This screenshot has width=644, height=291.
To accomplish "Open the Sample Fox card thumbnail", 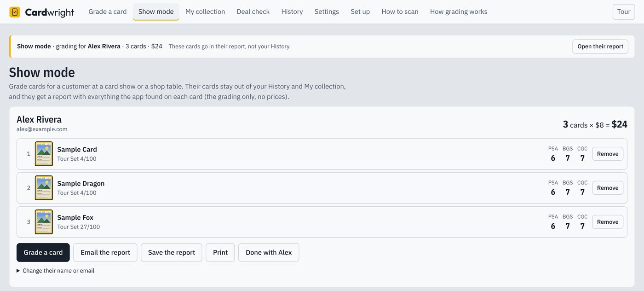I will (44, 222).
